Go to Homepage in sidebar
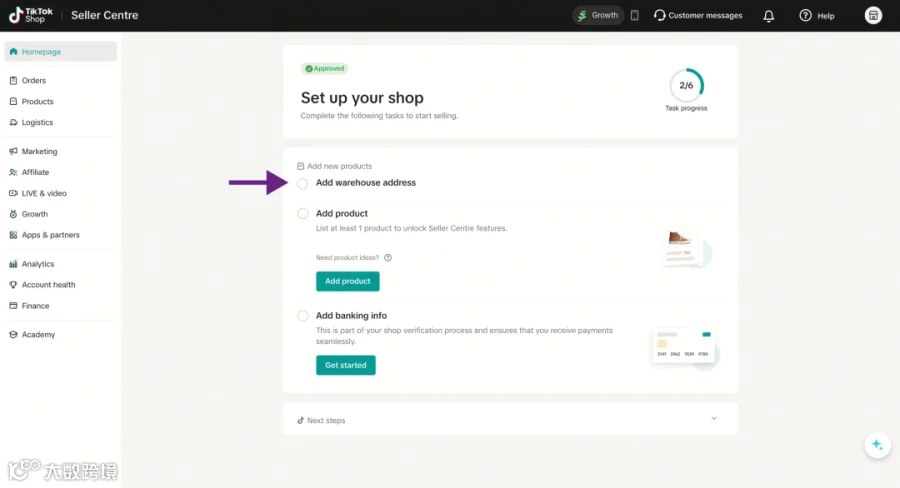Viewport: 900px width, 488px height. [x=60, y=52]
